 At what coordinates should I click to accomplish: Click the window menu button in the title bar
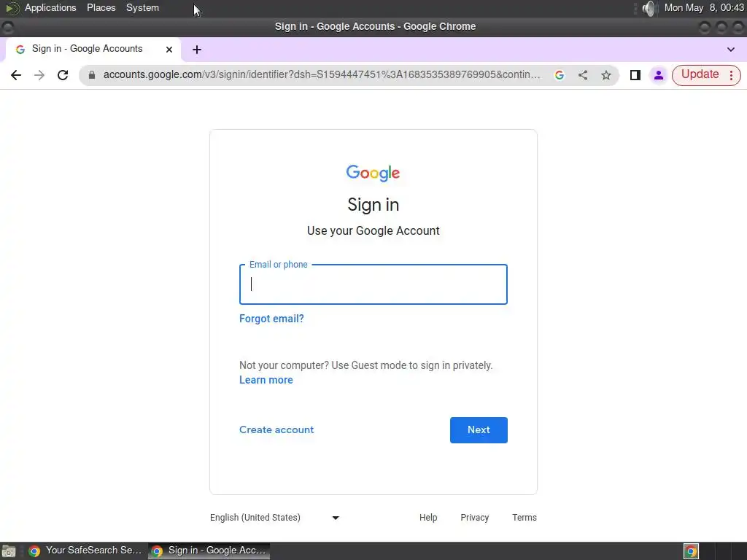point(7,27)
